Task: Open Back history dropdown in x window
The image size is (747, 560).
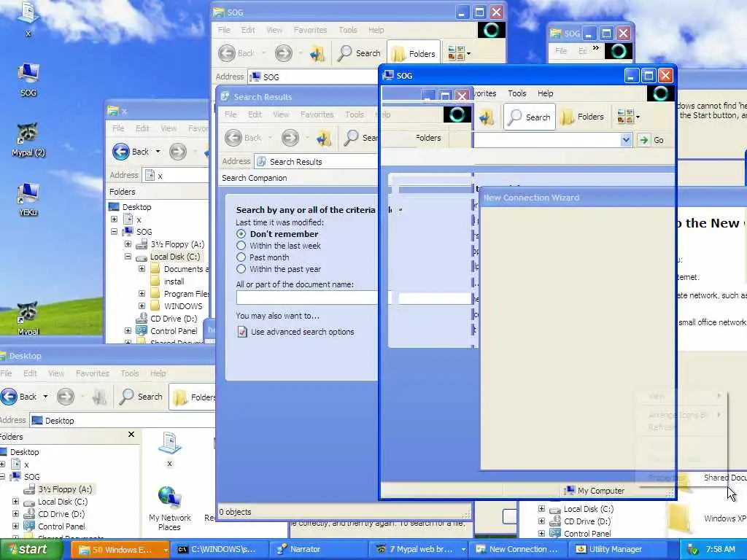Action: pos(158,152)
